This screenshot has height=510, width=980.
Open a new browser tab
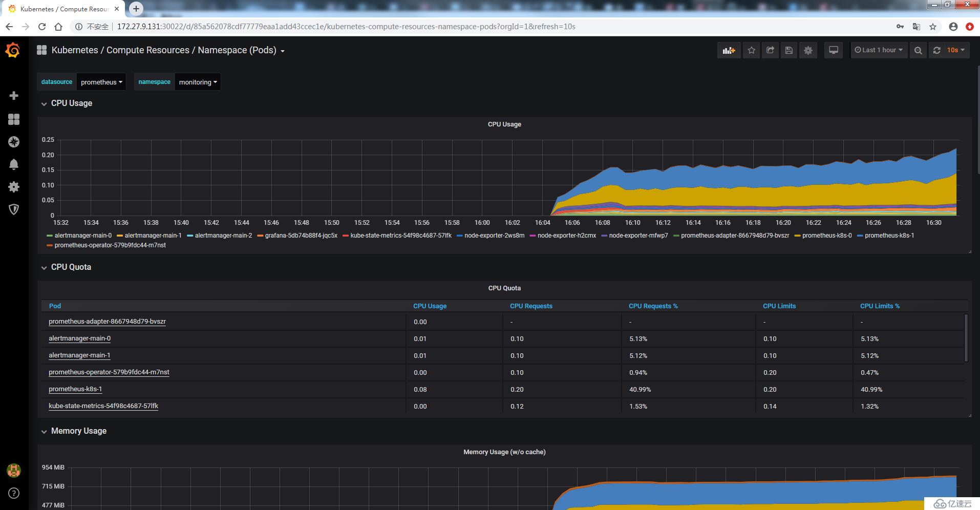pyautogui.click(x=136, y=9)
